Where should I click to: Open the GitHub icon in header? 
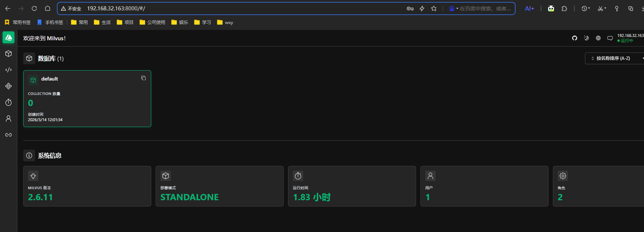coord(575,38)
